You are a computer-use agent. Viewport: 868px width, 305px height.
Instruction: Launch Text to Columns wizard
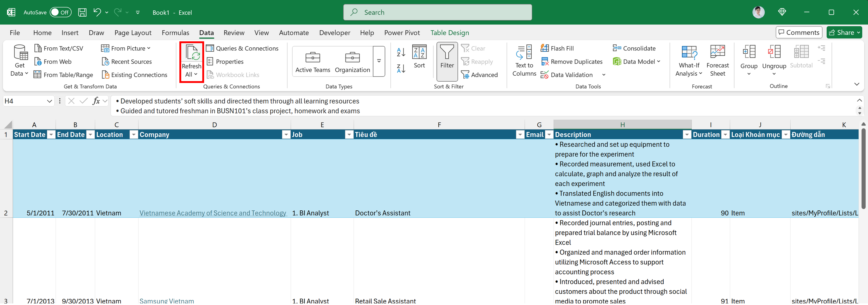click(x=524, y=61)
